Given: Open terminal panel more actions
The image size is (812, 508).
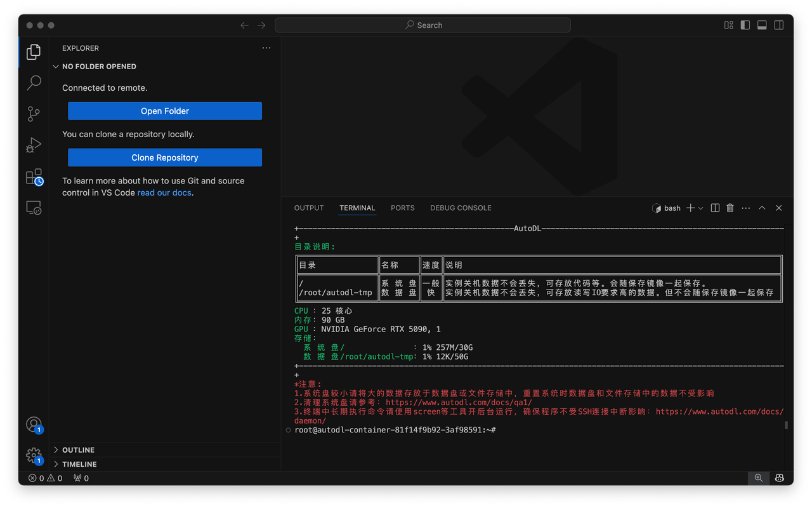Looking at the screenshot, I should click(x=746, y=208).
